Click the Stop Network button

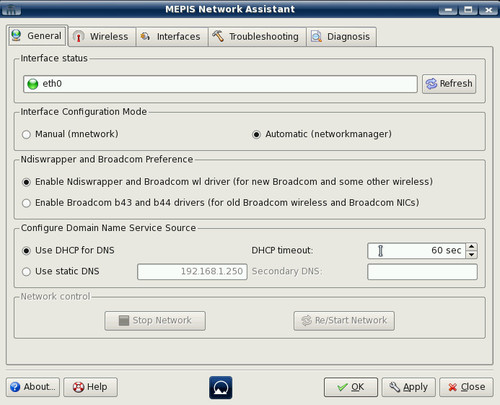155,321
